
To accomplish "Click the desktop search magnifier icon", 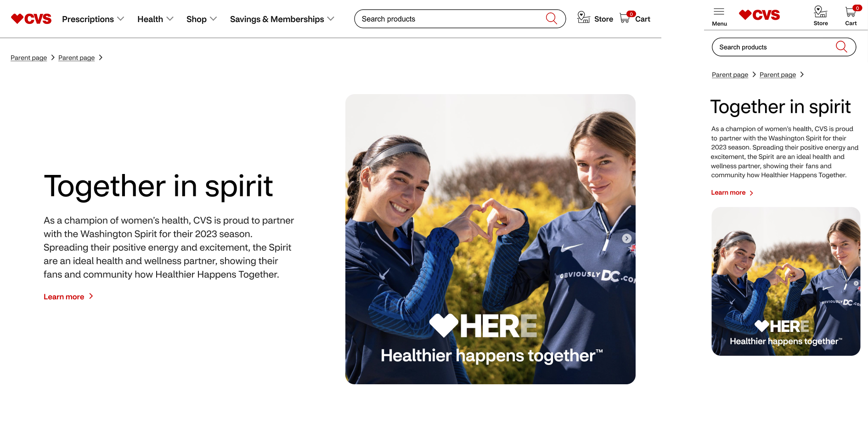I will tap(551, 18).
